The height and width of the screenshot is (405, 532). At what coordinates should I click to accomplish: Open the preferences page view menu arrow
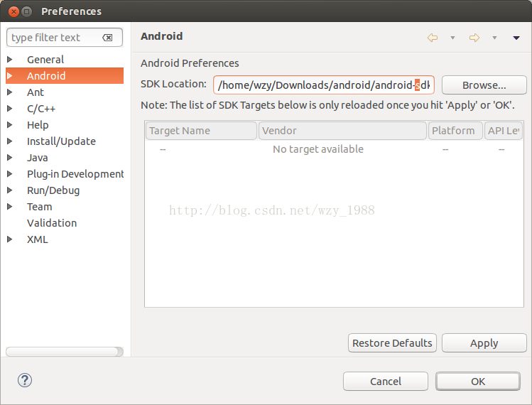pyautogui.click(x=516, y=38)
